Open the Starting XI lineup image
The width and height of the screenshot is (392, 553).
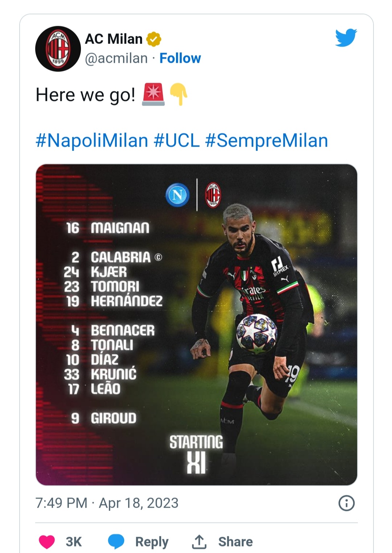click(x=196, y=324)
